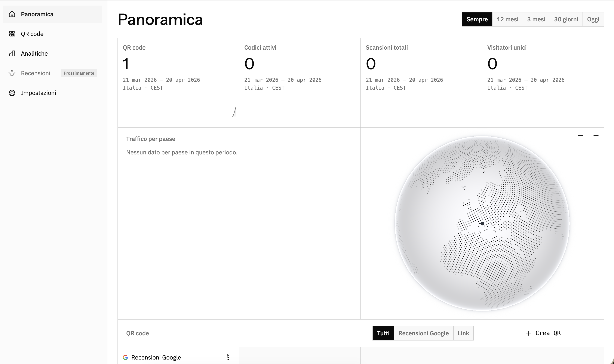
Task: Set the period to 30 giorni
Action: 566,19
